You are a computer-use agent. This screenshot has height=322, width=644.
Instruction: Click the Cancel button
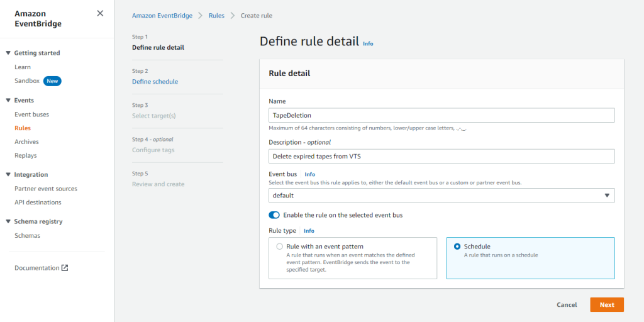(567, 305)
